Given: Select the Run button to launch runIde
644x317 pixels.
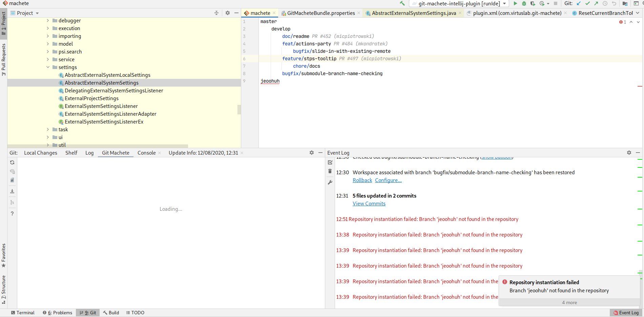Looking at the screenshot, I should pyautogui.click(x=515, y=3).
